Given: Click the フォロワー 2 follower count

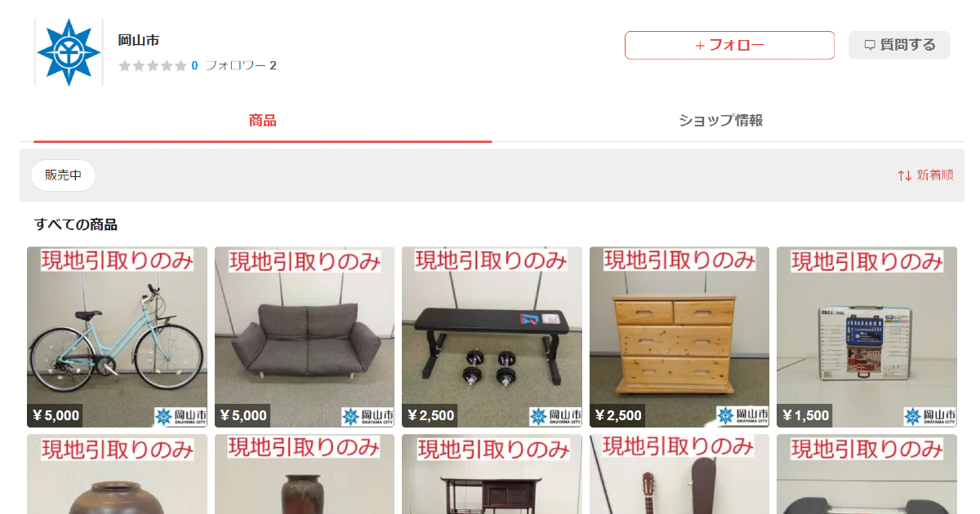Looking at the screenshot, I should [x=241, y=66].
